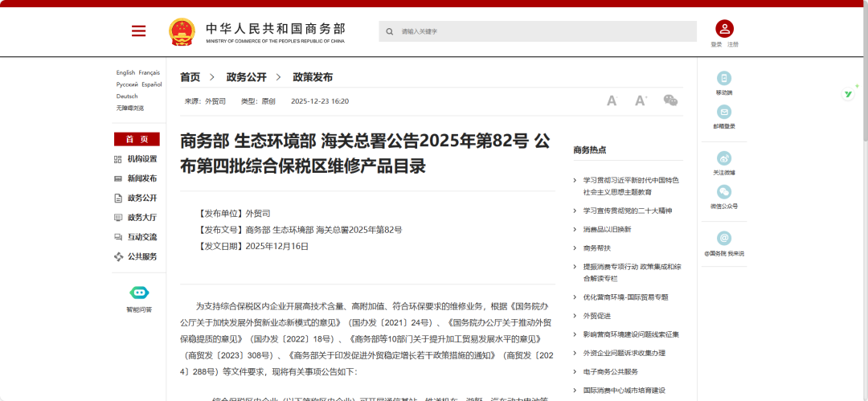Expand the 影响营商环境建设问题线索征集 arrow
The height and width of the screenshot is (401, 868).
pos(575,334)
